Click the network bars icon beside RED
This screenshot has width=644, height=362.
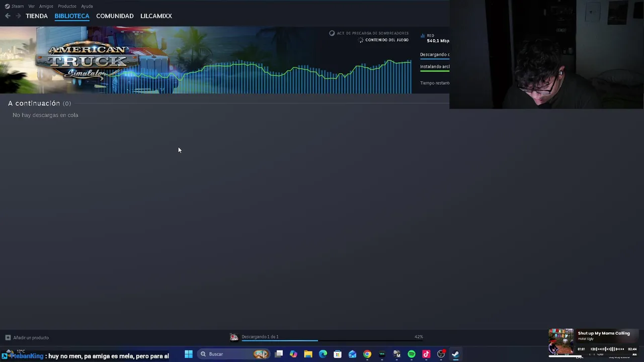[422, 36]
